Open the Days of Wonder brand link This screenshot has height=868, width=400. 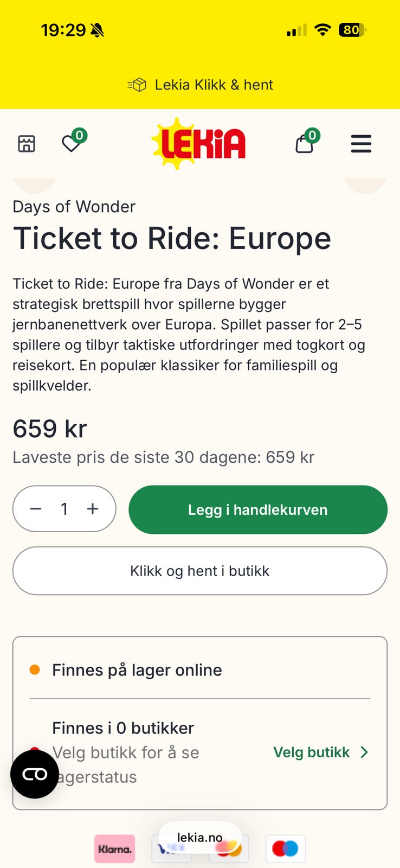point(74,207)
